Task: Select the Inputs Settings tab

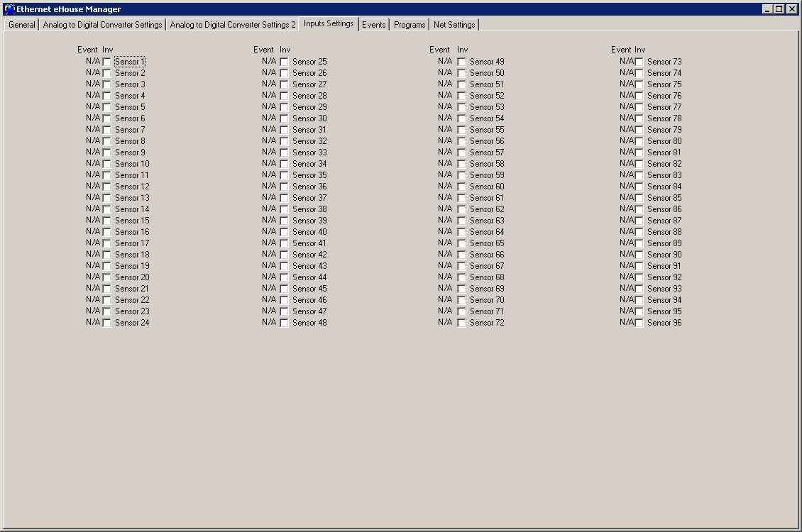Action: coord(329,23)
